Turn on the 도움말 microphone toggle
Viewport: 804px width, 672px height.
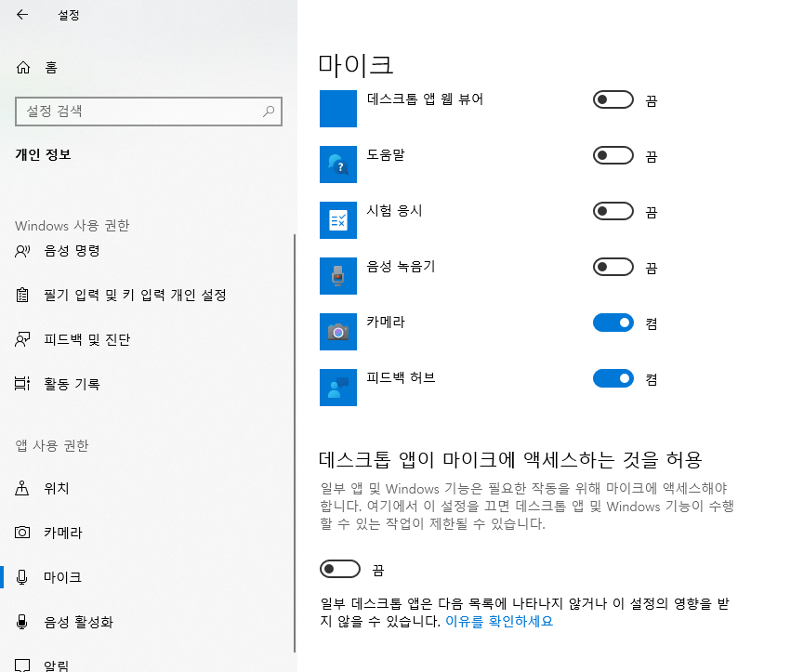[613, 155]
